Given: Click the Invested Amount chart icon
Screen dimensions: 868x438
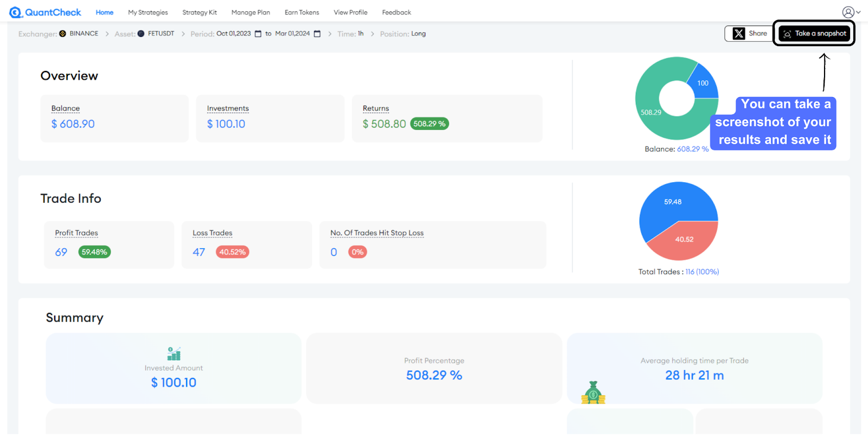Looking at the screenshot, I should (174, 354).
